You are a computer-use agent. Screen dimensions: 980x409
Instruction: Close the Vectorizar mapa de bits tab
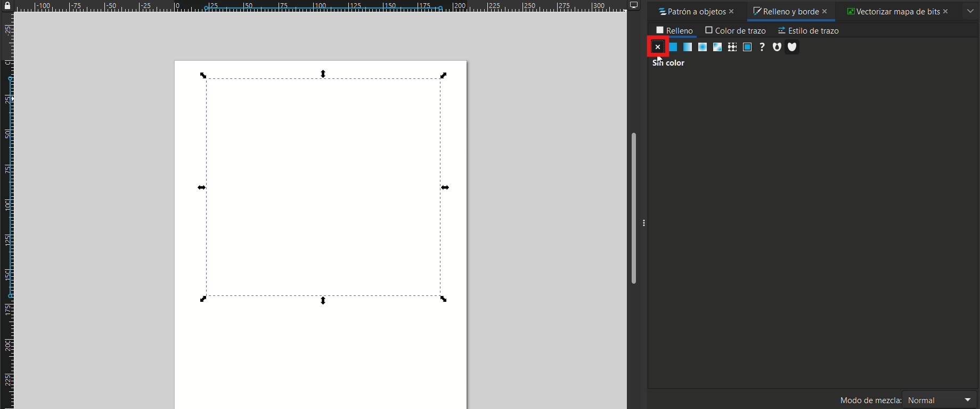pos(946,11)
